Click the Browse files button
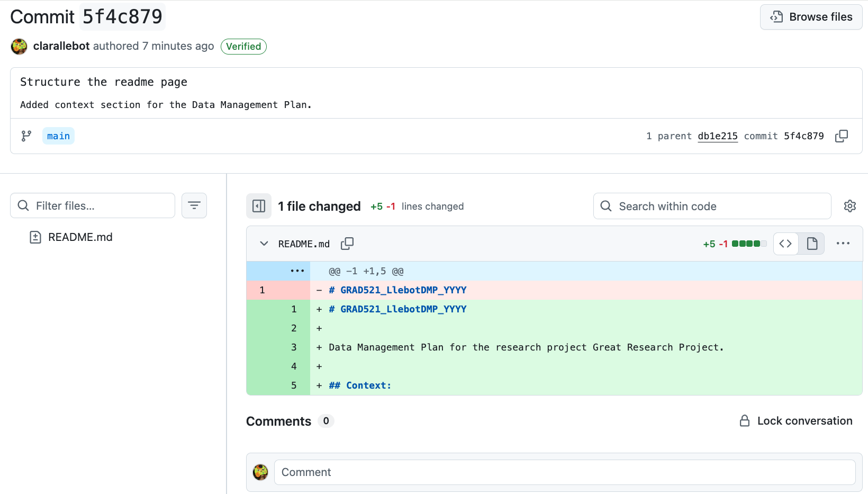This screenshot has height=494, width=868. (811, 17)
